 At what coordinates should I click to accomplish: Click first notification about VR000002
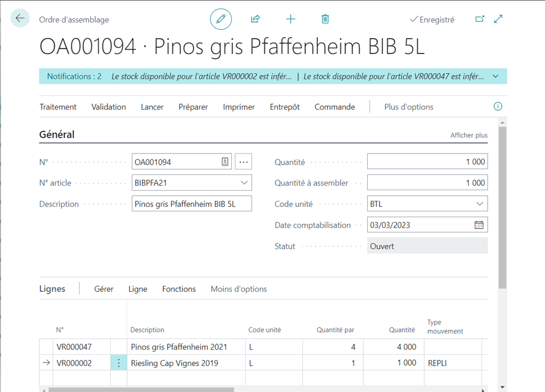(x=201, y=76)
